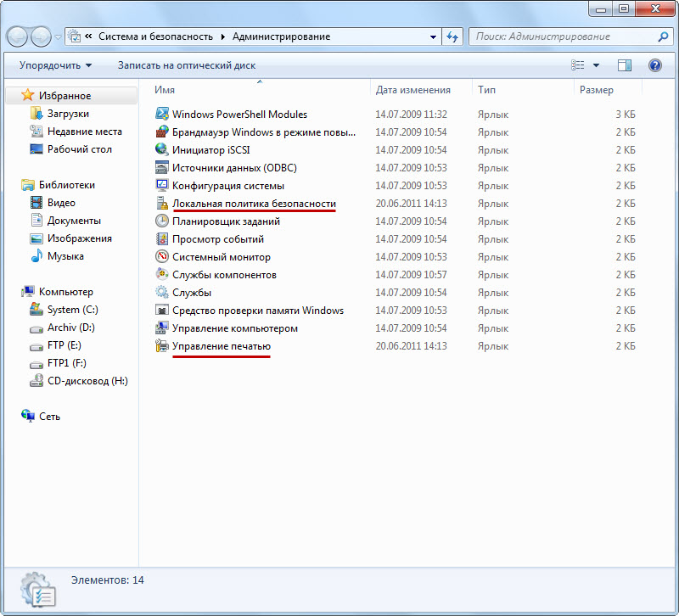Click the address bar folder icon
Viewport: 679px width, 616px height.
75,36
